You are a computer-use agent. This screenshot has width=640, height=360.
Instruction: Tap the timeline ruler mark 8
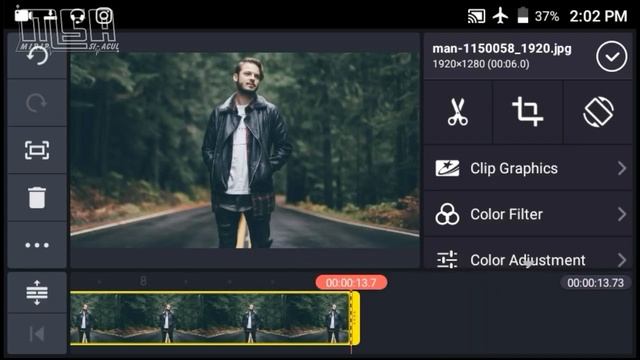(143, 281)
